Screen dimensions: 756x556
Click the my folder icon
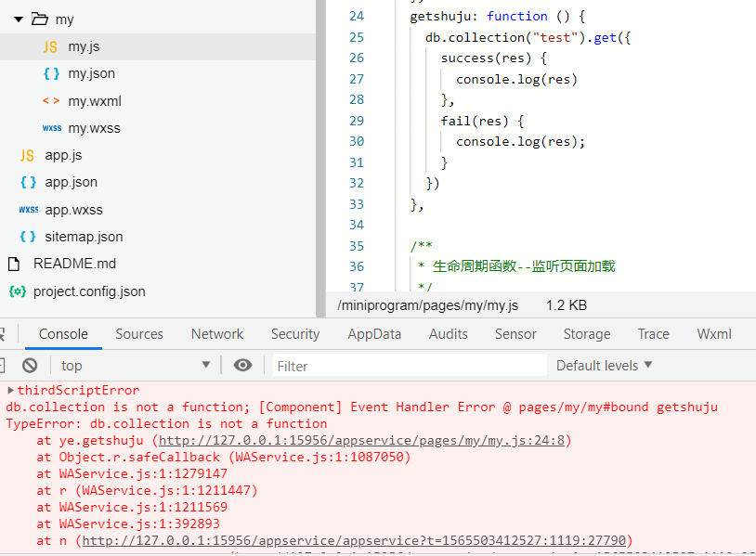pyautogui.click(x=40, y=19)
